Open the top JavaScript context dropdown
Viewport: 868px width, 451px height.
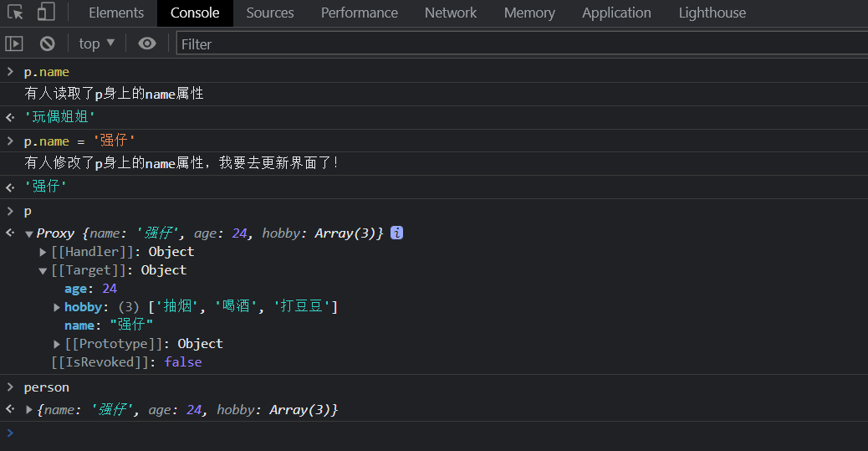pos(97,44)
